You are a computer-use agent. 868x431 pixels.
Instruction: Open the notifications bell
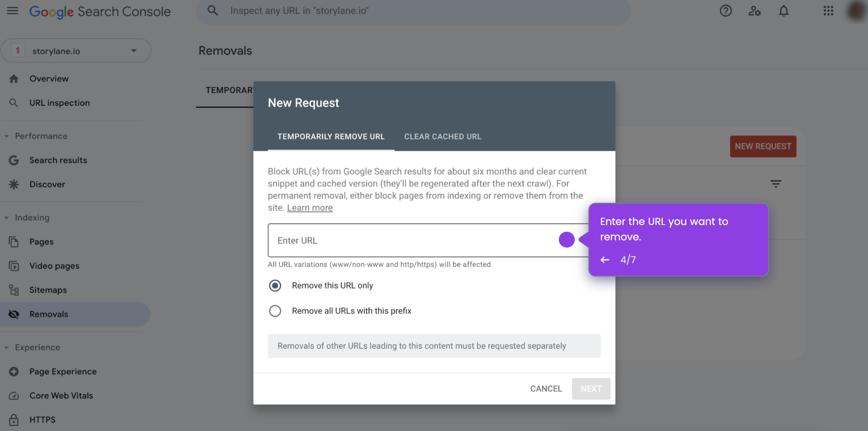783,11
